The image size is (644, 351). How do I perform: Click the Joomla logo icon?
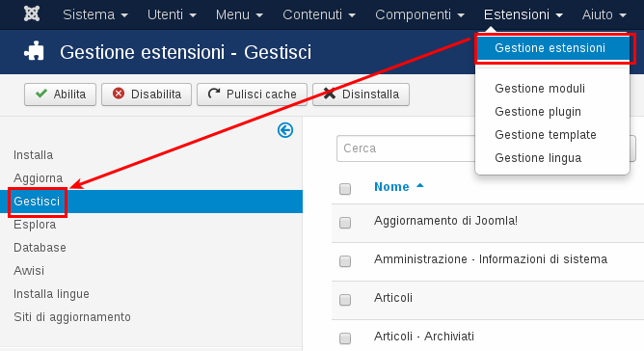[x=32, y=13]
